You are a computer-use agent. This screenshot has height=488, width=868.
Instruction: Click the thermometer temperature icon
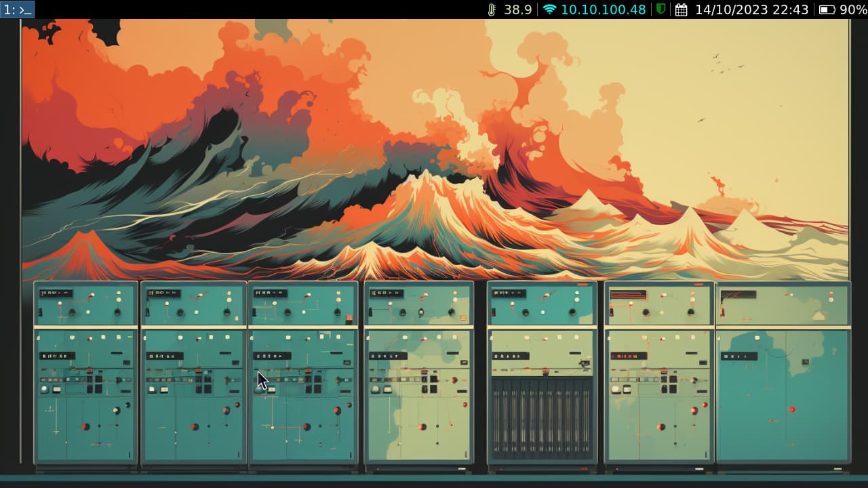492,9
